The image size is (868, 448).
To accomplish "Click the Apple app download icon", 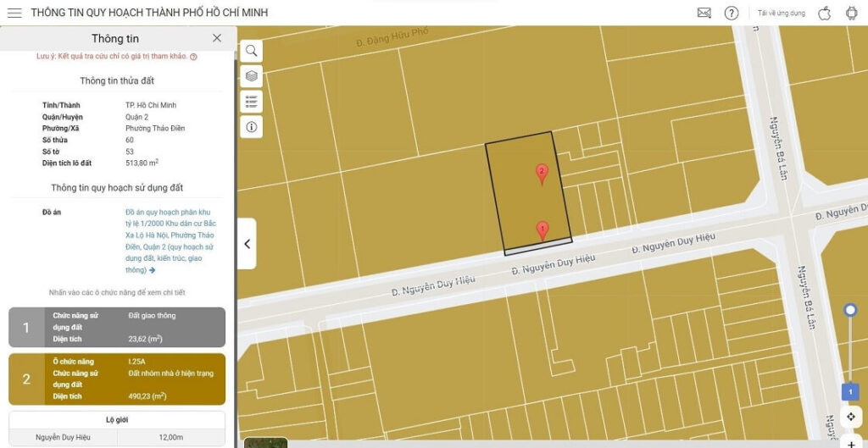I will (x=824, y=13).
